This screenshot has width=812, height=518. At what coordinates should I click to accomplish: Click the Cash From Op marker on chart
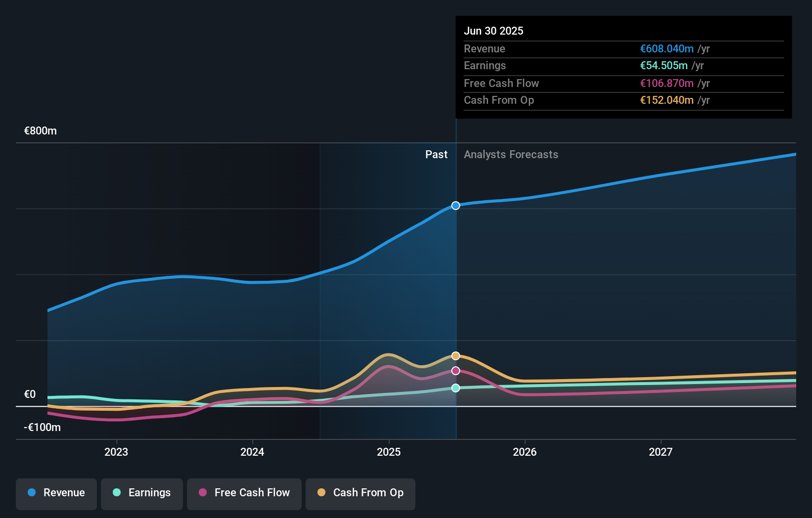(x=455, y=355)
